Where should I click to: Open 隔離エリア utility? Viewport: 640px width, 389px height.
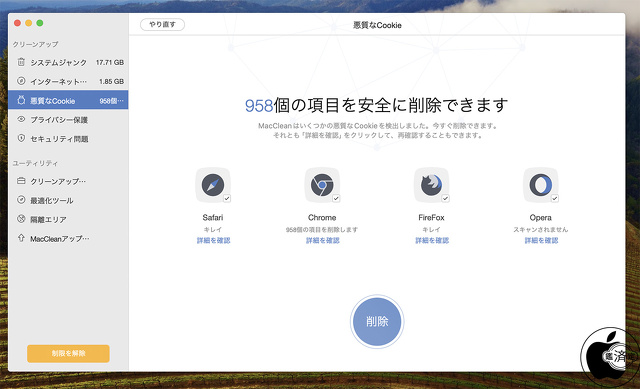(x=68, y=219)
